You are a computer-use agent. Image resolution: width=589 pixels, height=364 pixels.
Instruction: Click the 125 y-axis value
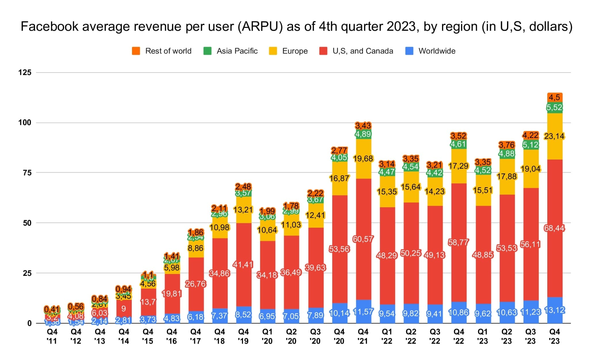pyautogui.click(x=25, y=72)
